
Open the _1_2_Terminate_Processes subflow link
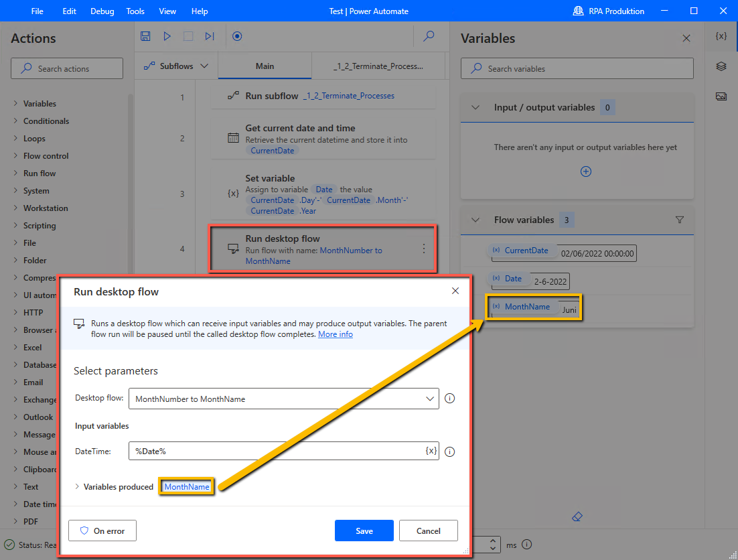(349, 96)
